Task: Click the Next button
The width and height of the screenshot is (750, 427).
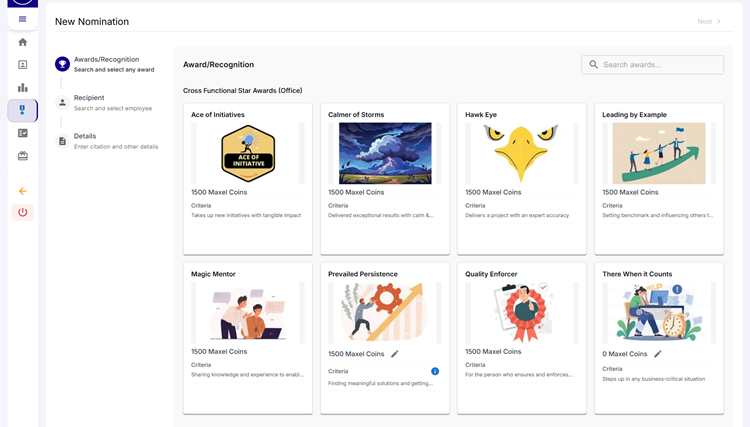Action: point(709,22)
